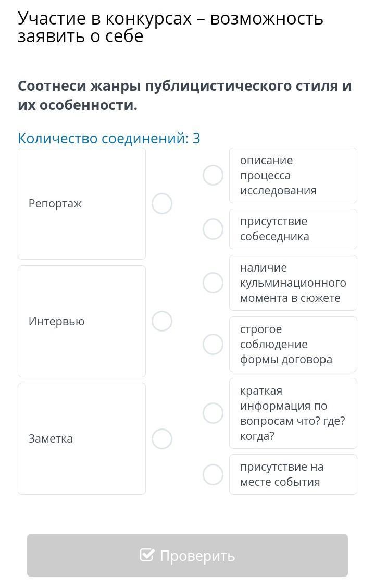Click the checkmark icon in Проверить button
The width and height of the screenshot is (375, 588).
click(147, 555)
